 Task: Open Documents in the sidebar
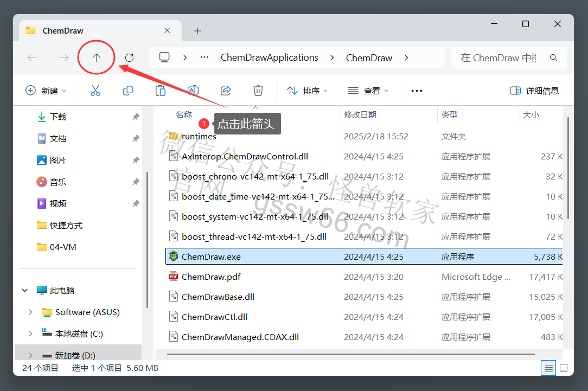click(x=52, y=139)
